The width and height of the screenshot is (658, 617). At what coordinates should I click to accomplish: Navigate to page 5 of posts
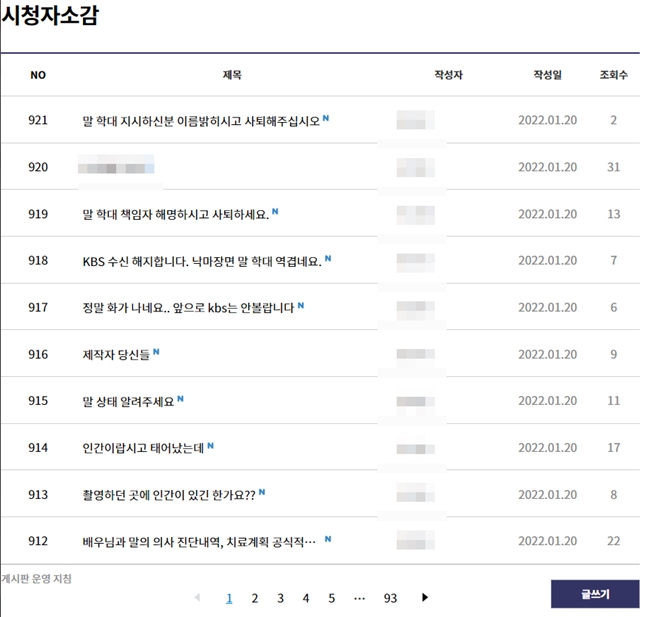tap(332, 598)
